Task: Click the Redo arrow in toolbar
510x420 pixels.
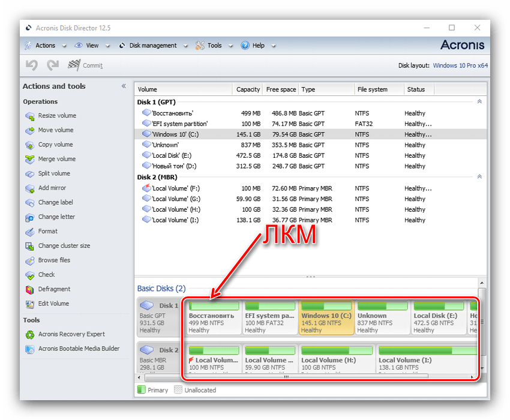Action: pos(53,65)
